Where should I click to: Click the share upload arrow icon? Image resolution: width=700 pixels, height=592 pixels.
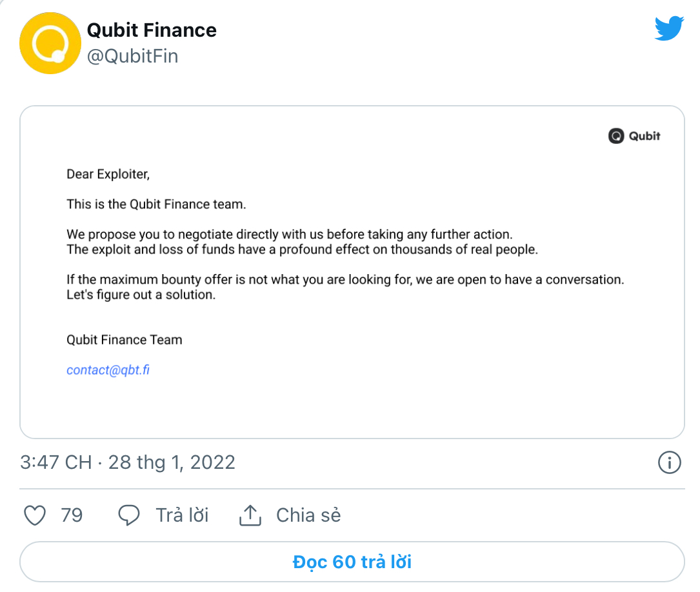pos(250,515)
